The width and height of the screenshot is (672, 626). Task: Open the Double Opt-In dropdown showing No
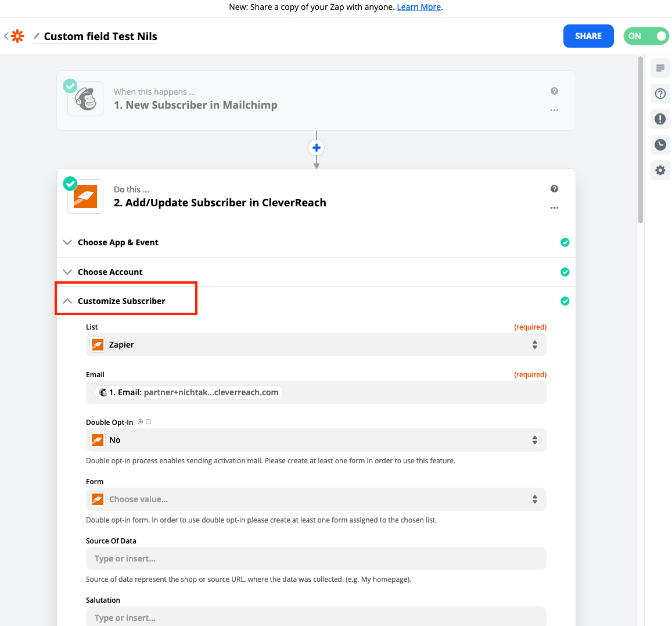[x=316, y=440]
